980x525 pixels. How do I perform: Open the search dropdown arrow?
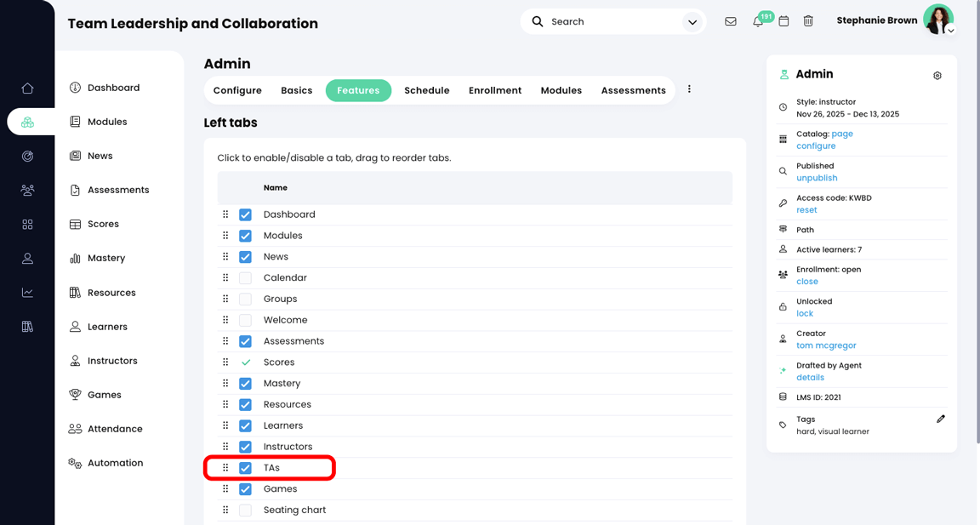point(692,20)
